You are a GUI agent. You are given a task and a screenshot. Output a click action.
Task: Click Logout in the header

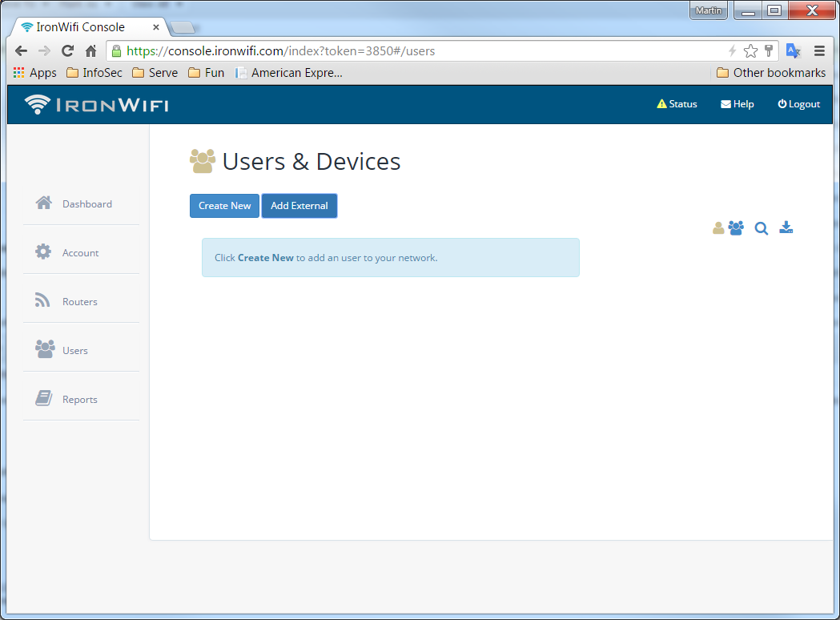coord(798,104)
